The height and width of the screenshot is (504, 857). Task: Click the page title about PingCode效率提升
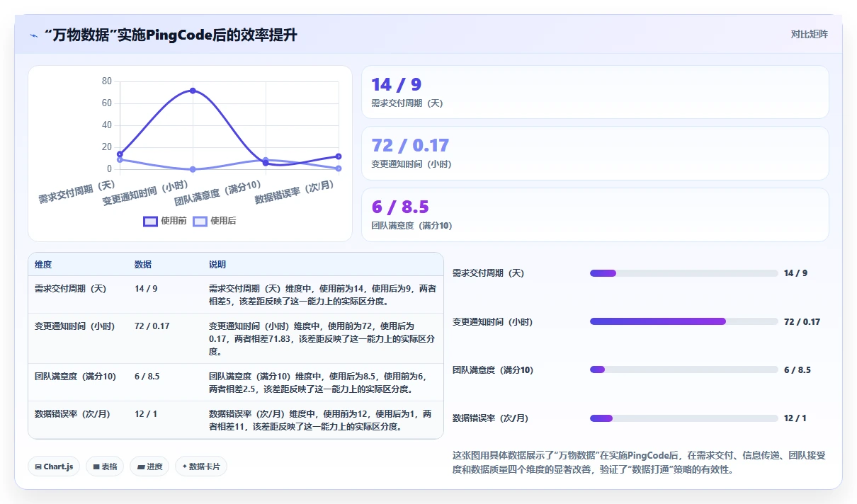pos(171,35)
